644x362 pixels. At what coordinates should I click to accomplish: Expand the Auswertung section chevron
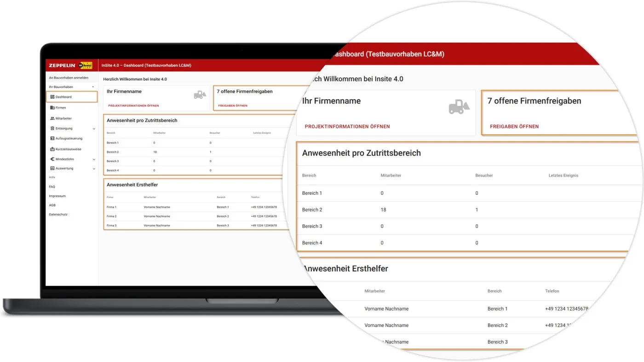point(93,168)
